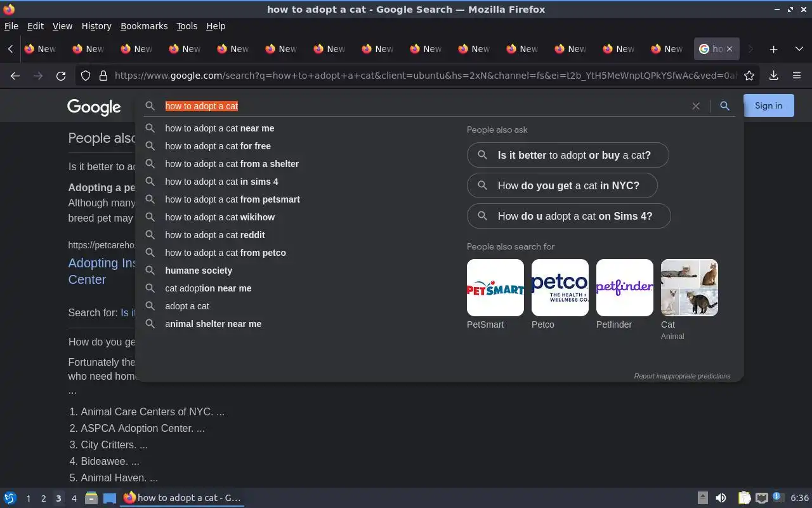Open the Help menu
This screenshot has width=812, height=508.
tap(216, 26)
